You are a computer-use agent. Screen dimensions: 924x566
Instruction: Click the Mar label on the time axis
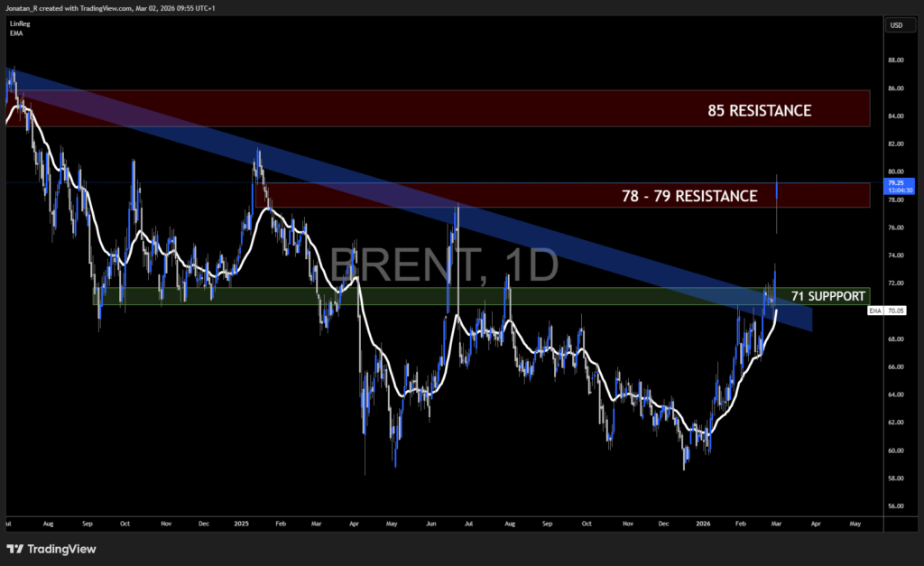point(775,524)
